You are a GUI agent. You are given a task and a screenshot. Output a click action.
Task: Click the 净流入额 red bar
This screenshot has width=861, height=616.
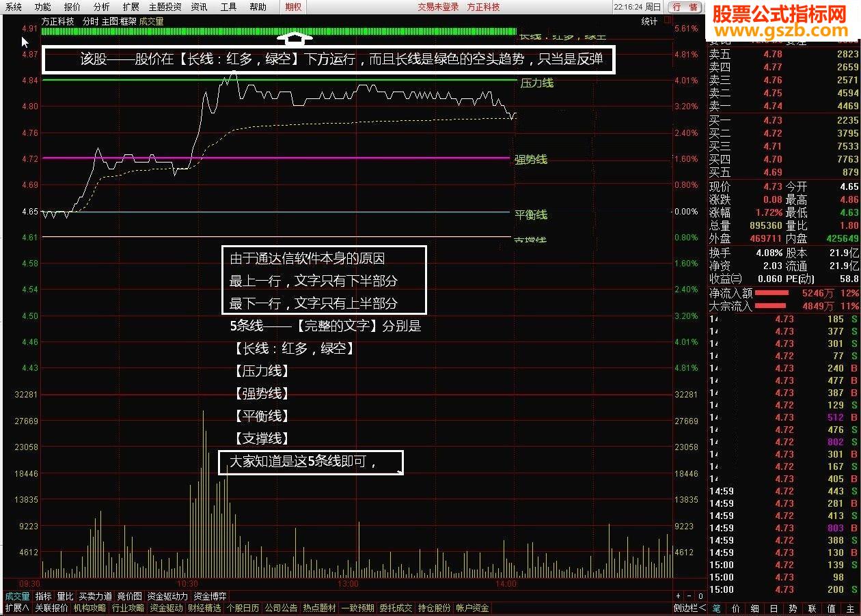click(x=771, y=293)
